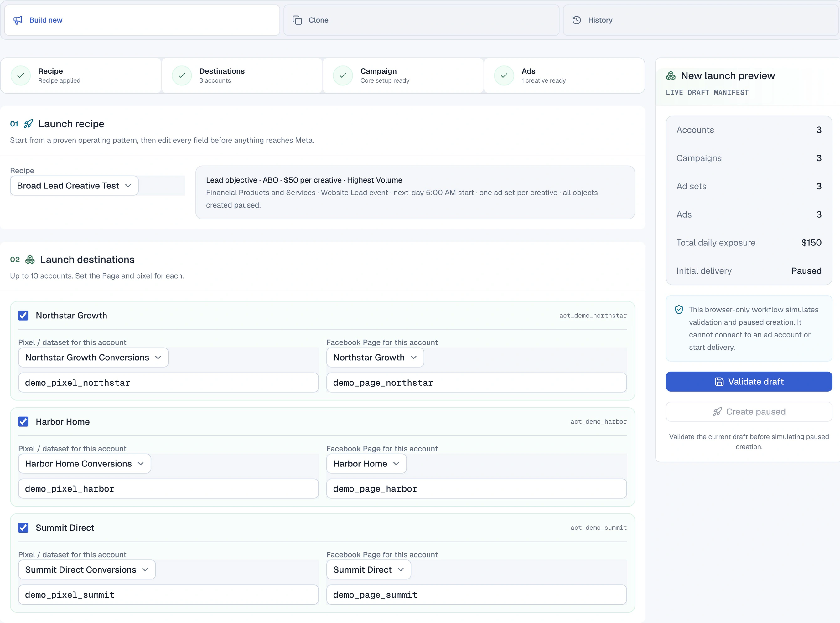Click the demo_page_northstar input field
The width and height of the screenshot is (840, 623).
[476, 383]
